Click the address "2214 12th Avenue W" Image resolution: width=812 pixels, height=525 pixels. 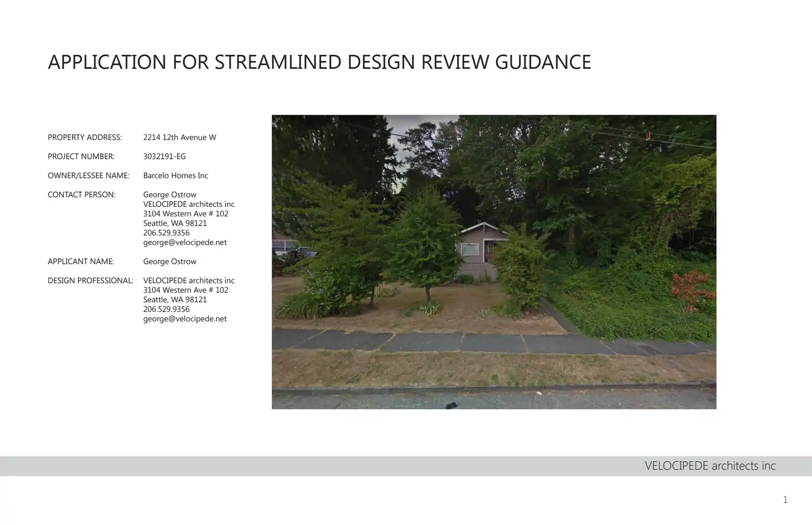180,137
